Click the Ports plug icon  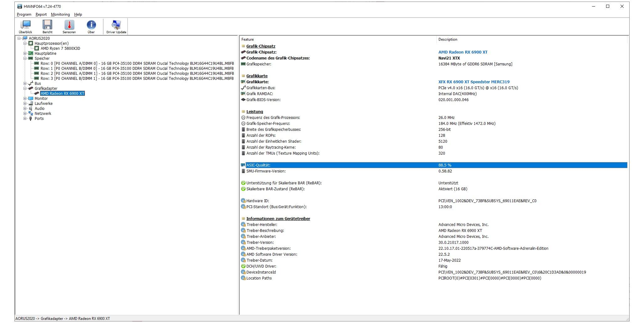pos(31,119)
